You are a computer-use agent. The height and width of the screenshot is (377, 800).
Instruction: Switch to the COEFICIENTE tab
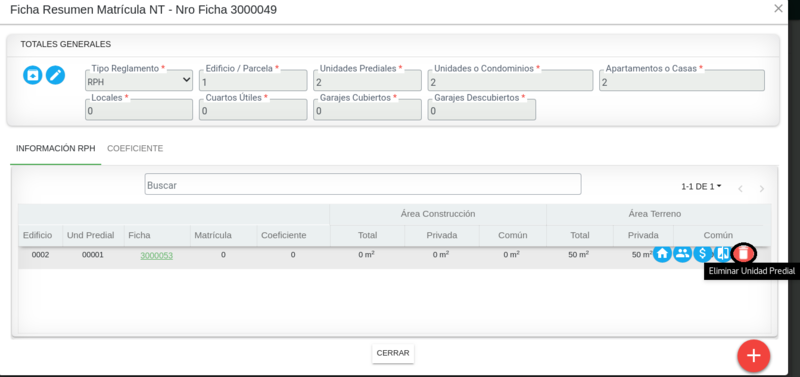135,148
